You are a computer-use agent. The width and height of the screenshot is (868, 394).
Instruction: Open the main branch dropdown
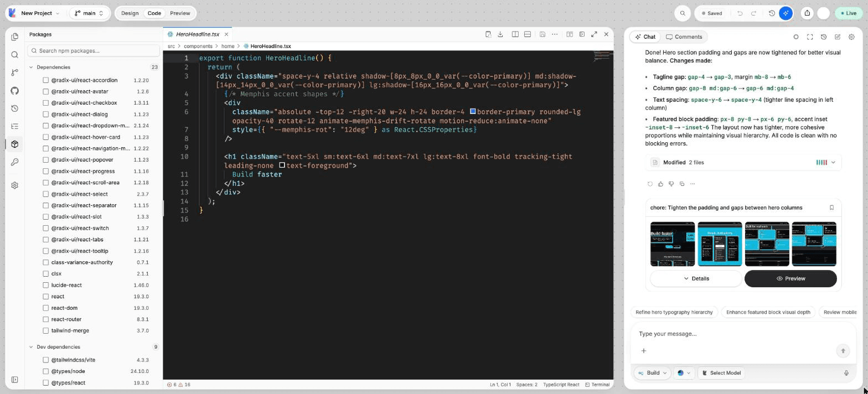click(x=90, y=13)
